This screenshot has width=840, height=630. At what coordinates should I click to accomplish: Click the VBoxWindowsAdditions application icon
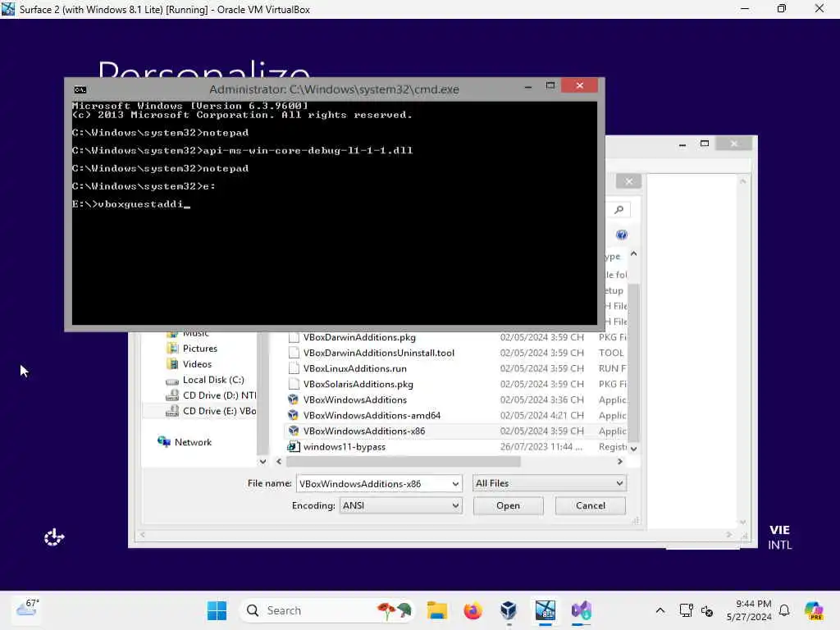click(x=293, y=399)
